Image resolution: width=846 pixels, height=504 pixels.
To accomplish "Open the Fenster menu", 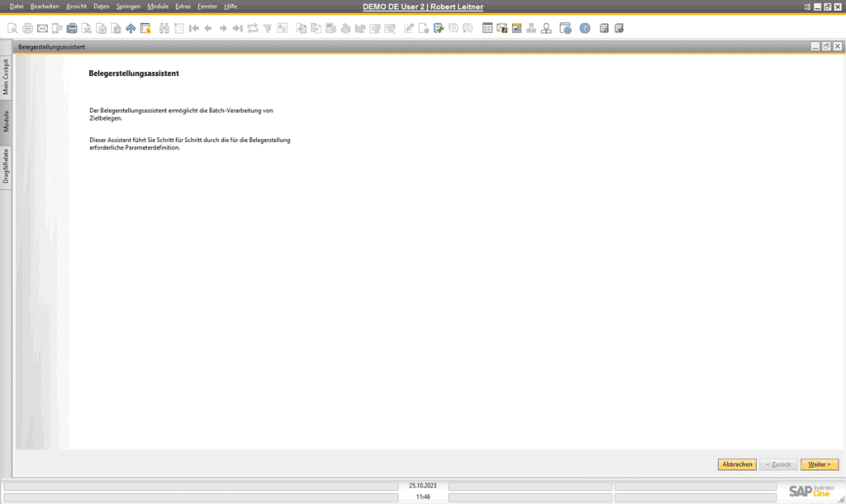I will coord(207,7).
